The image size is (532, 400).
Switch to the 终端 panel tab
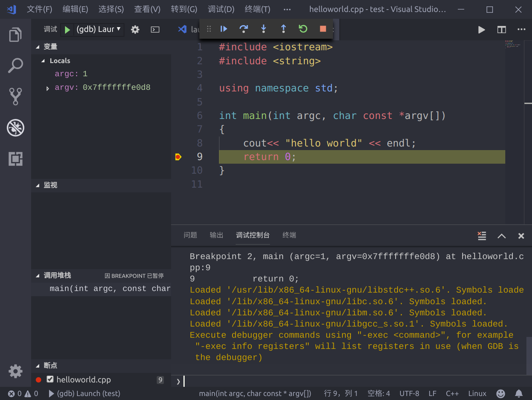(x=289, y=235)
